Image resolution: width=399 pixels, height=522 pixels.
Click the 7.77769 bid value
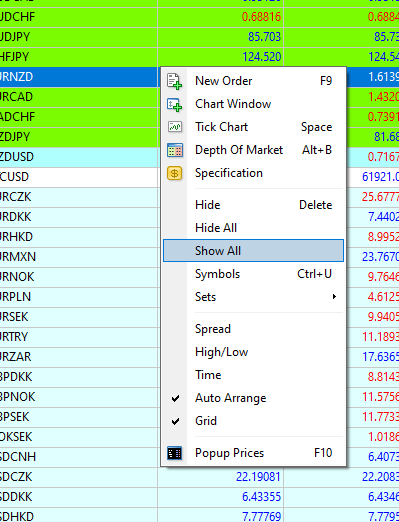(261, 516)
